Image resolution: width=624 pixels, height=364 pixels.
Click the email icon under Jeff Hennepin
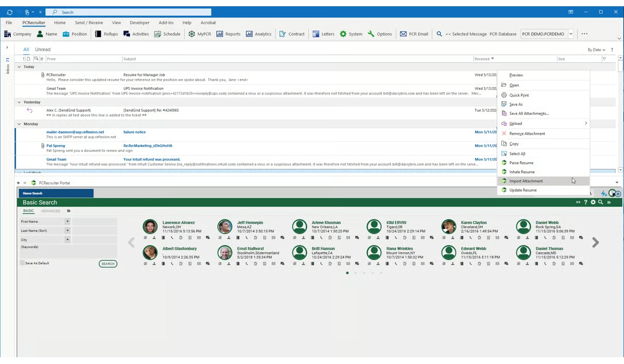pos(274,238)
